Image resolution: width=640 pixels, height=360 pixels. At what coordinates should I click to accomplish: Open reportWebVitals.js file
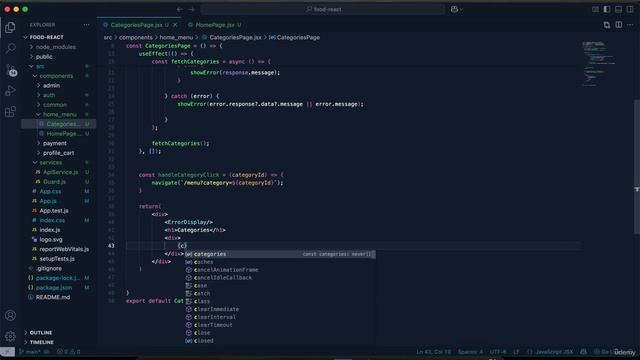(64, 249)
